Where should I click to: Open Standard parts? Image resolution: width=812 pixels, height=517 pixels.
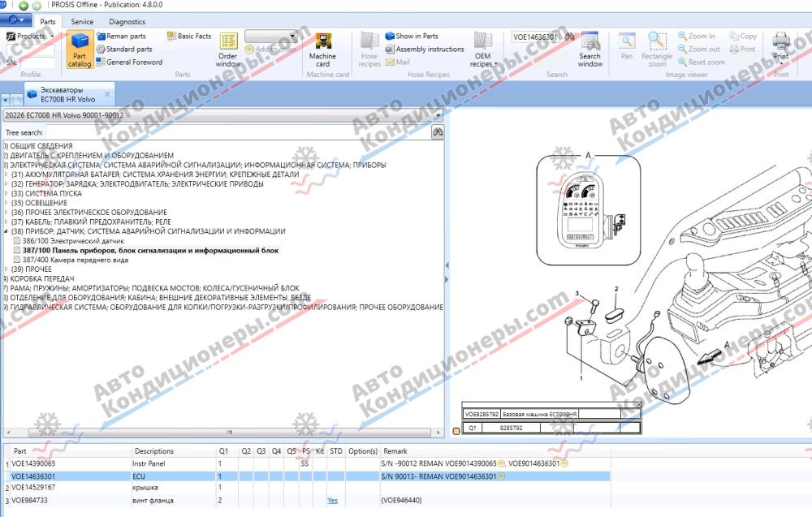pos(124,50)
